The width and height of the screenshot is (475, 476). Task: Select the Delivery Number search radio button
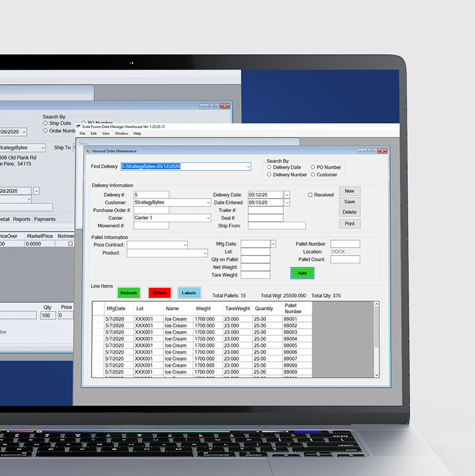click(270, 175)
